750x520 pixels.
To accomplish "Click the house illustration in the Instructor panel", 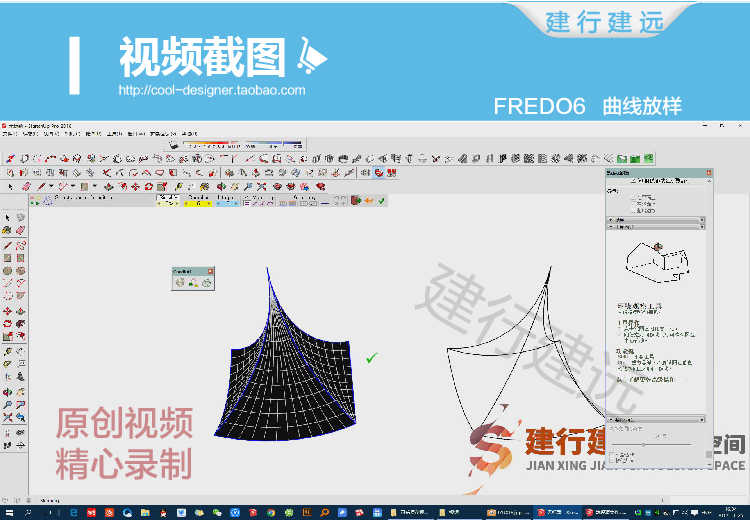I will (658, 262).
